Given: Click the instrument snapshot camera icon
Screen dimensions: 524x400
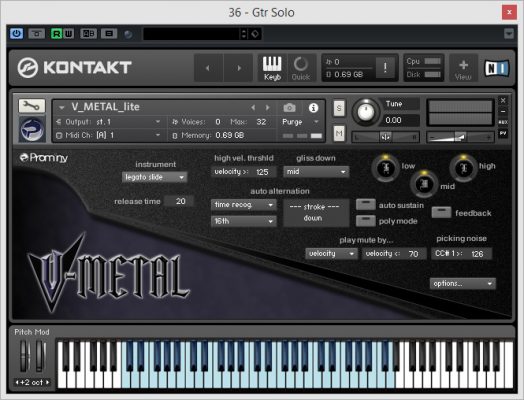Looking at the screenshot, I should (289, 108).
